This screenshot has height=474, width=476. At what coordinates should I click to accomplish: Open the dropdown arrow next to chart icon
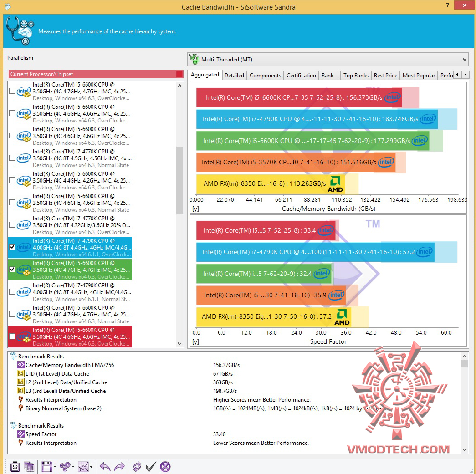92,467
